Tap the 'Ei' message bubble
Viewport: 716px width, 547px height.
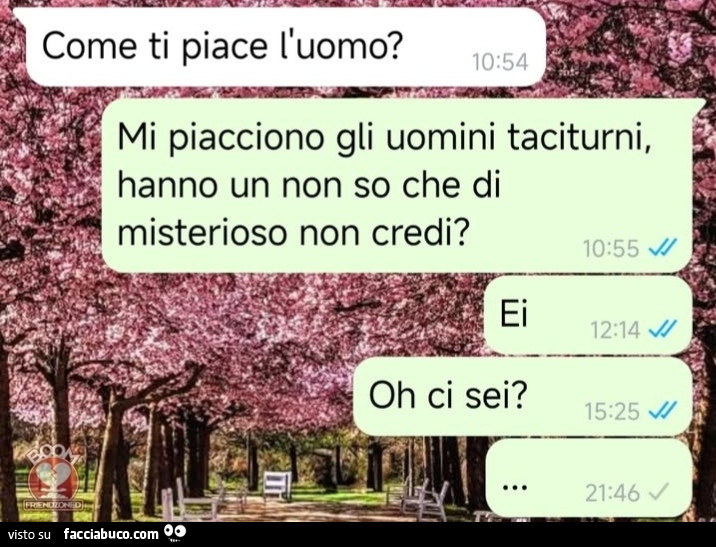click(589, 316)
